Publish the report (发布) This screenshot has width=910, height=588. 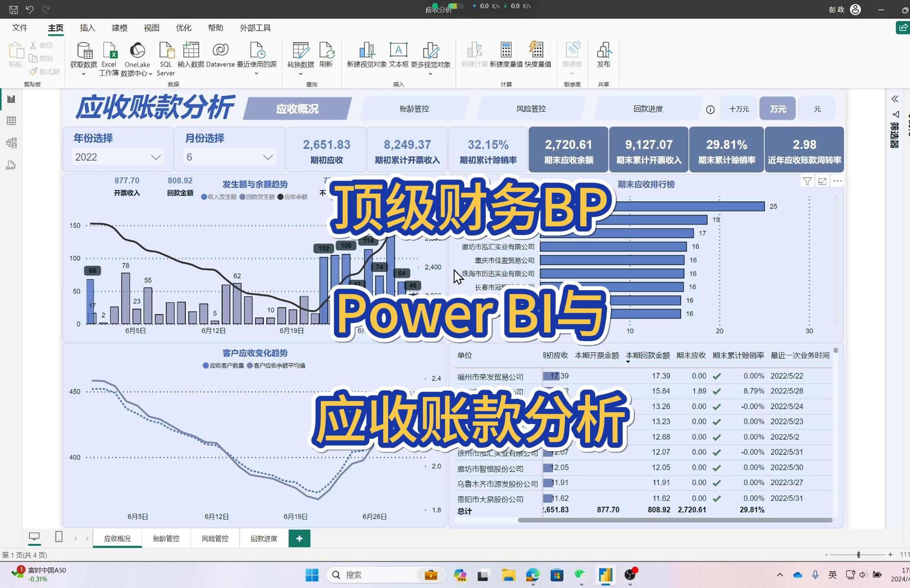click(x=604, y=55)
